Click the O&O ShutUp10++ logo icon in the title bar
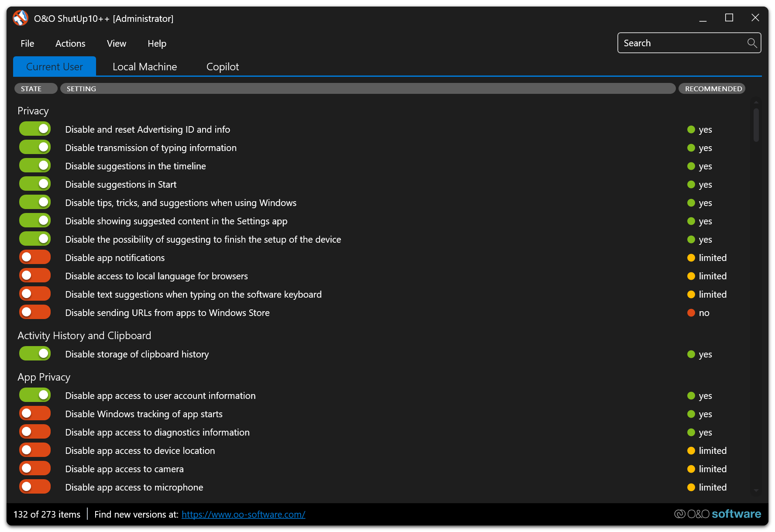 21,18
